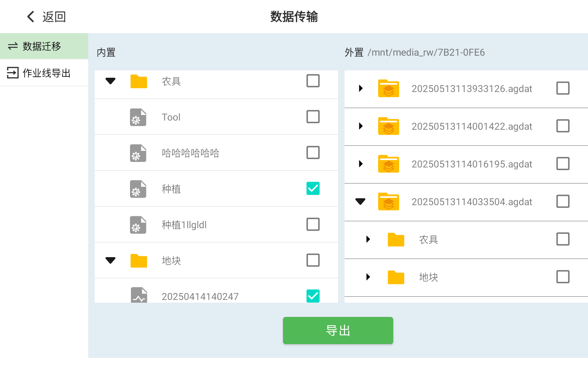
Task: Open the 作业线导出 sidebar tab
Action: tap(44, 73)
